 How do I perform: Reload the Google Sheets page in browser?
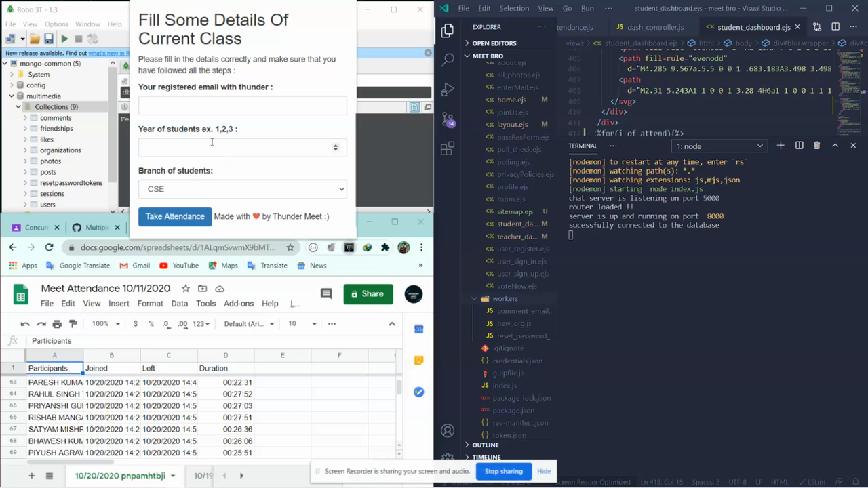pyautogui.click(x=49, y=247)
